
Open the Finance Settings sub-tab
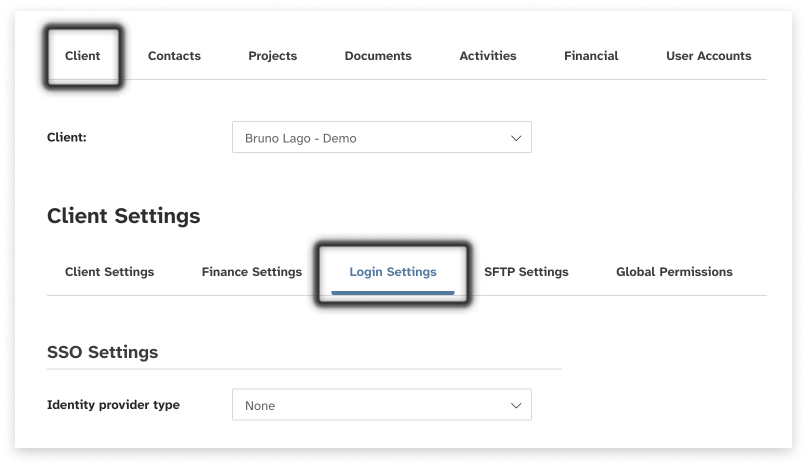click(x=251, y=272)
